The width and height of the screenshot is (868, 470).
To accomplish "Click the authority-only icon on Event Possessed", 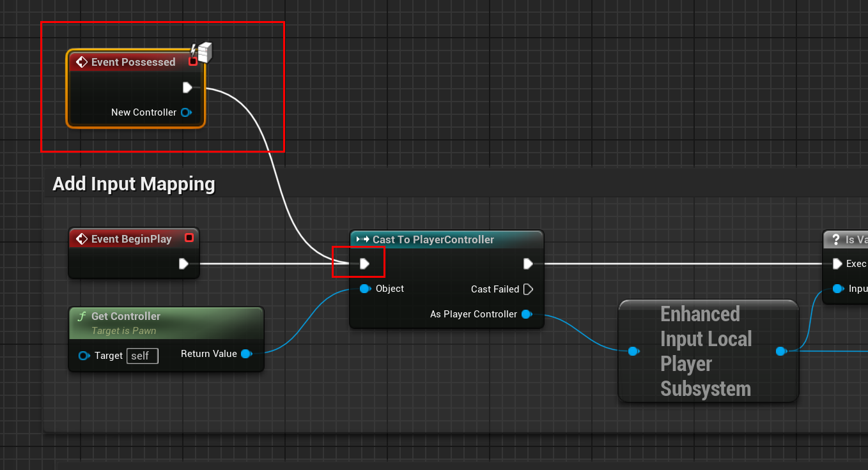I will (x=203, y=52).
